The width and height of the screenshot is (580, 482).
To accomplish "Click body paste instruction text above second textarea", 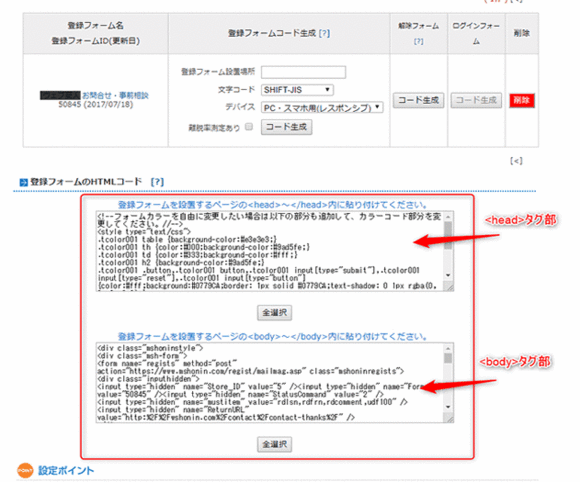I will click(x=273, y=336).
